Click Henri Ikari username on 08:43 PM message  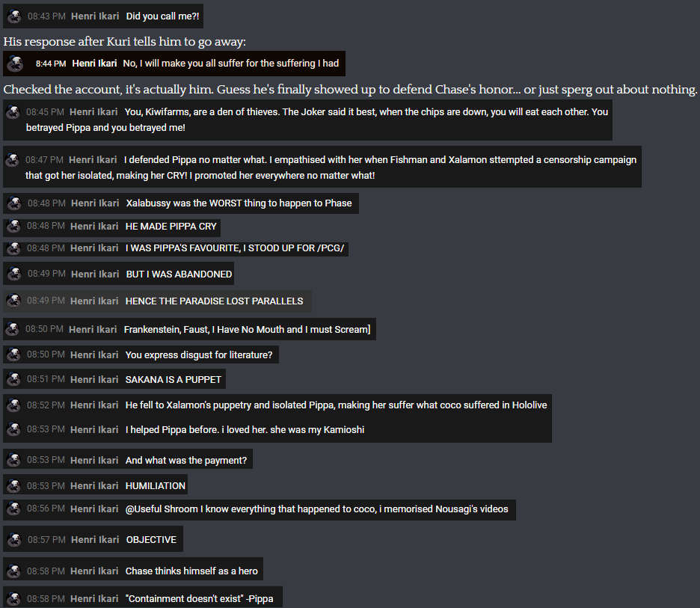[x=95, y=16]
